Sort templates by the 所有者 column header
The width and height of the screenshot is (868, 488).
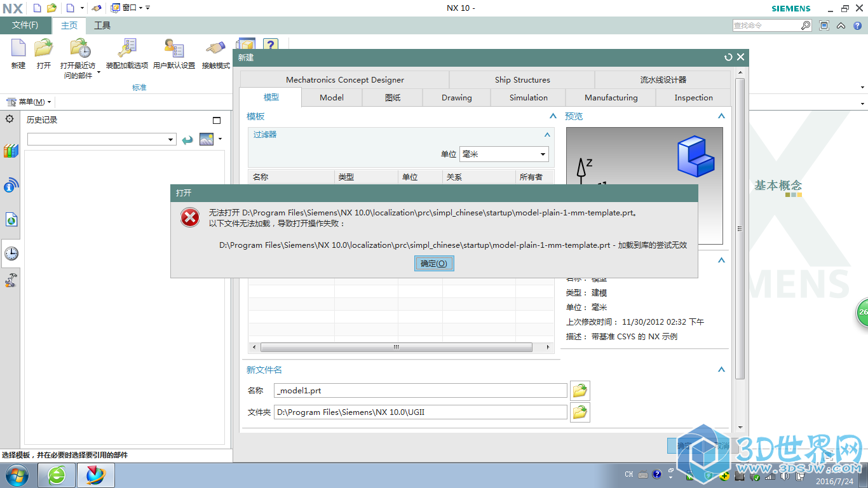(534, 177)
